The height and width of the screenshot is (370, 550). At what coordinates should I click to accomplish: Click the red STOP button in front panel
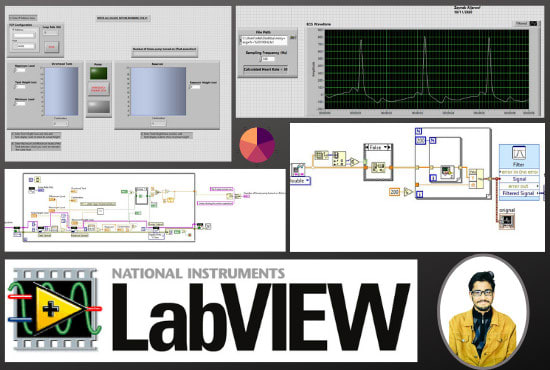[52, 47]
